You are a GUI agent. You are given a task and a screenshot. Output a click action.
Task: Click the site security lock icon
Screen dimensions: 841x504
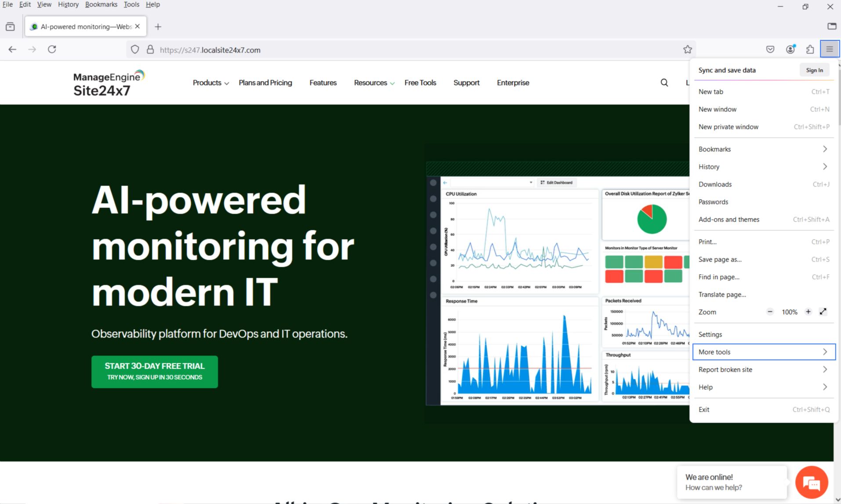(x=150, y=50)
